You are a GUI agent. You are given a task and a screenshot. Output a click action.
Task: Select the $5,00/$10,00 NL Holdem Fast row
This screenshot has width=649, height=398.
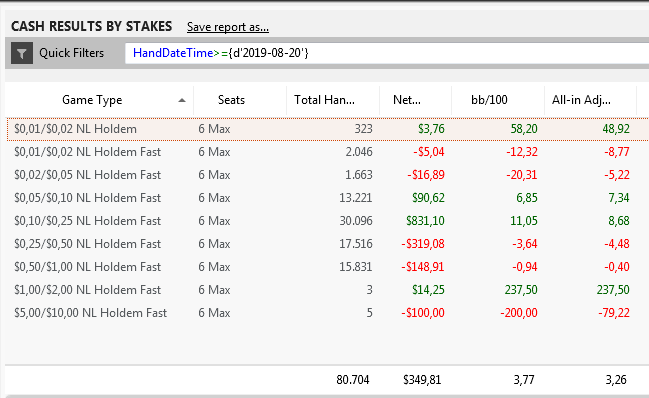(327, 313)
